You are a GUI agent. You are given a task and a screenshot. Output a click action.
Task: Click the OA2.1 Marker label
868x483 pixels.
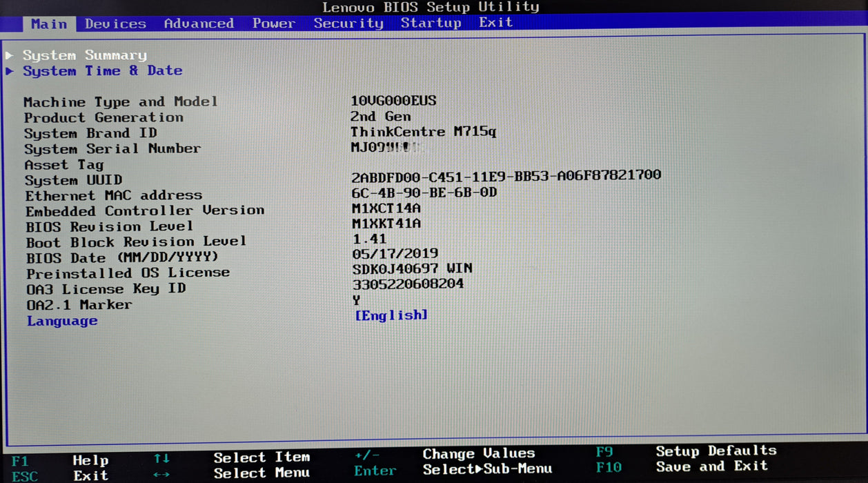(79, 305)
